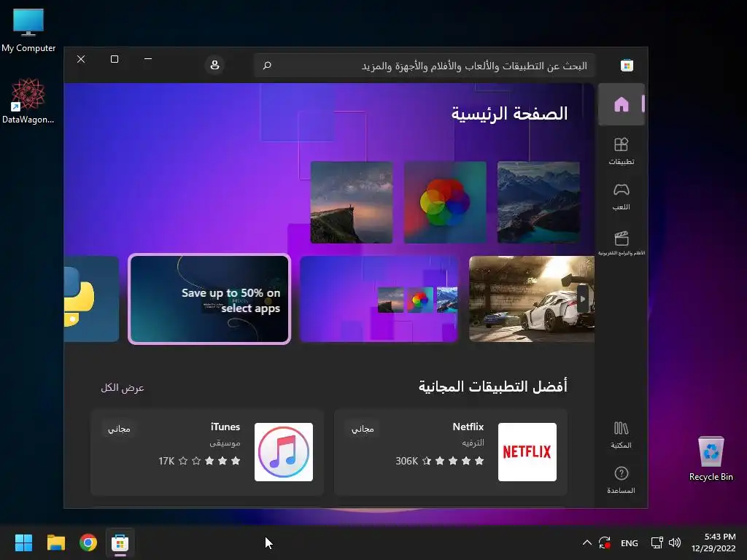The height and width of the screenshot is (560, 747).
Task: Click the Netflix category text 'الترفيه'
Action: point(473,443)
